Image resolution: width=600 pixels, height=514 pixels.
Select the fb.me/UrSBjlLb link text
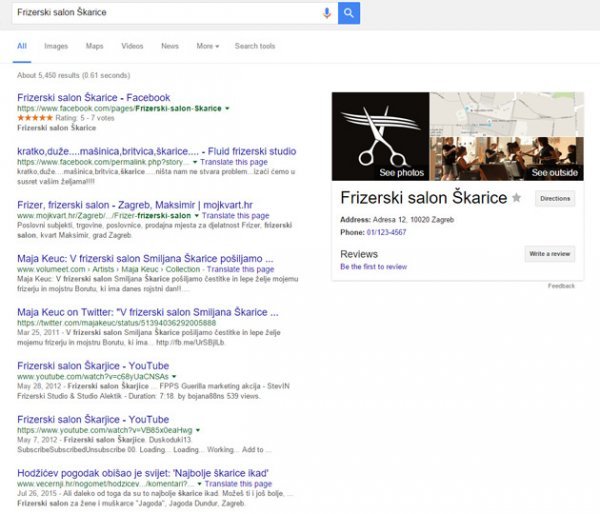point(190,342)
